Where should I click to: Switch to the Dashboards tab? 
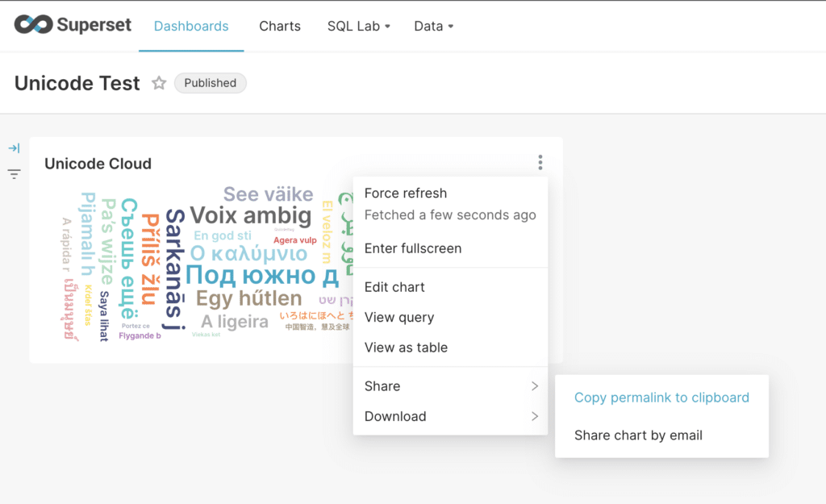(191, 26)
